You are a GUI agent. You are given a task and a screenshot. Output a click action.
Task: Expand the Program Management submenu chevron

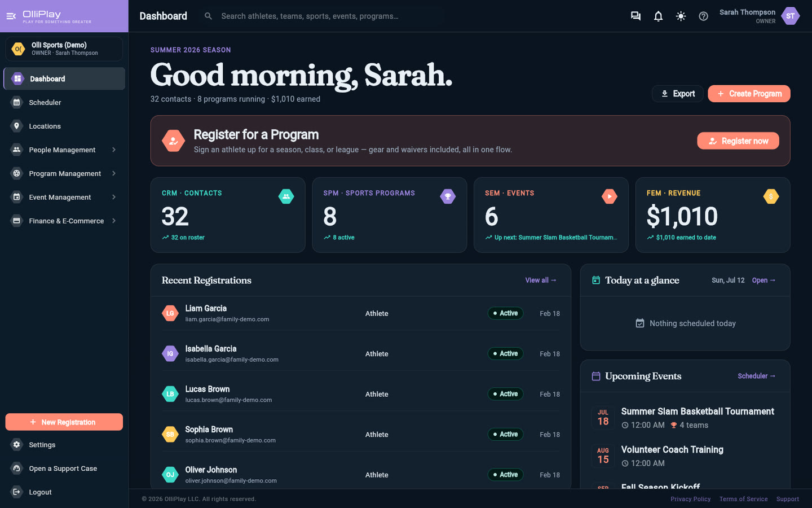(x=114, y=173)
